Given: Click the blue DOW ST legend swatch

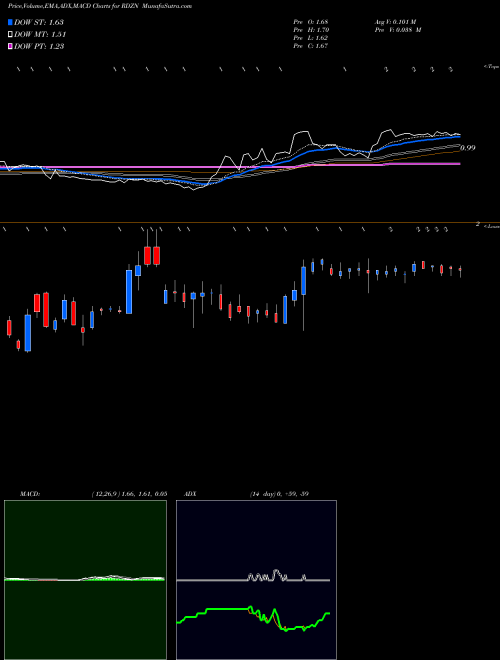Looking at the screenshot, I should point(10,22).
